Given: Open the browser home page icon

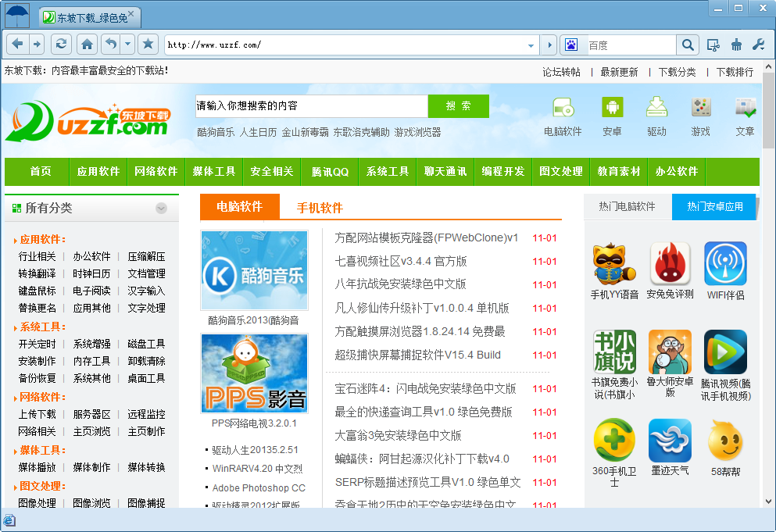Looking at the screenshot, I should click(87, 44).
